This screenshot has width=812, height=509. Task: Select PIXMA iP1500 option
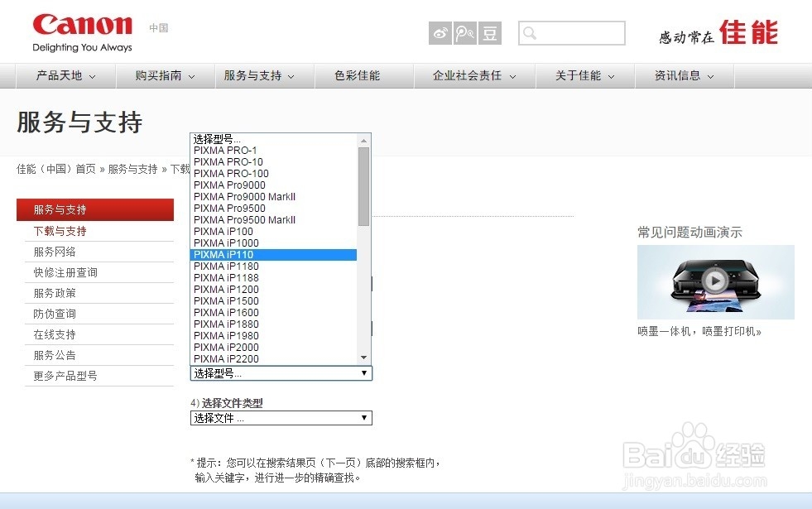pyautogui.click(x=274, y=300)
